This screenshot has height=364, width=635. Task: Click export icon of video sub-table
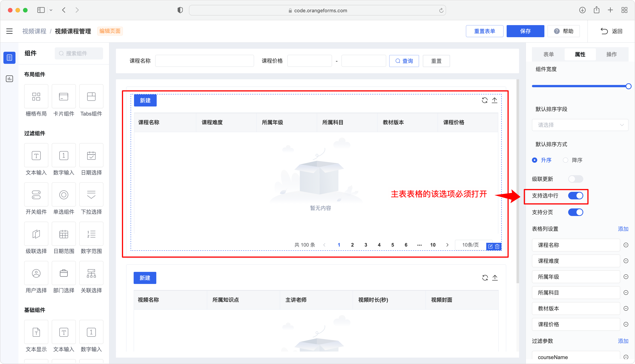[495, 278]
